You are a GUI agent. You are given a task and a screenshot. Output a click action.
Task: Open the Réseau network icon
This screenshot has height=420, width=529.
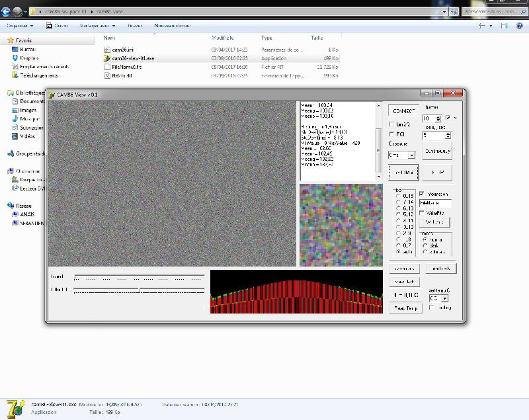[11, 206]
